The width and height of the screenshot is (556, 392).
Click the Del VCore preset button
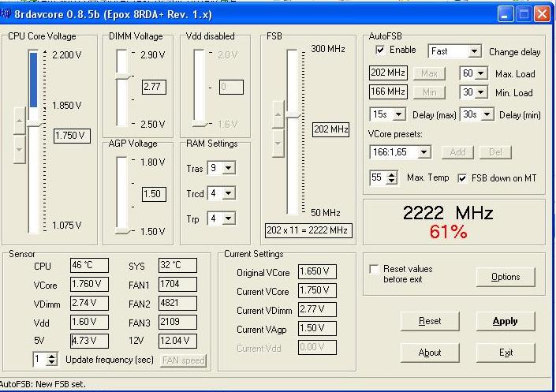[495, 152]
